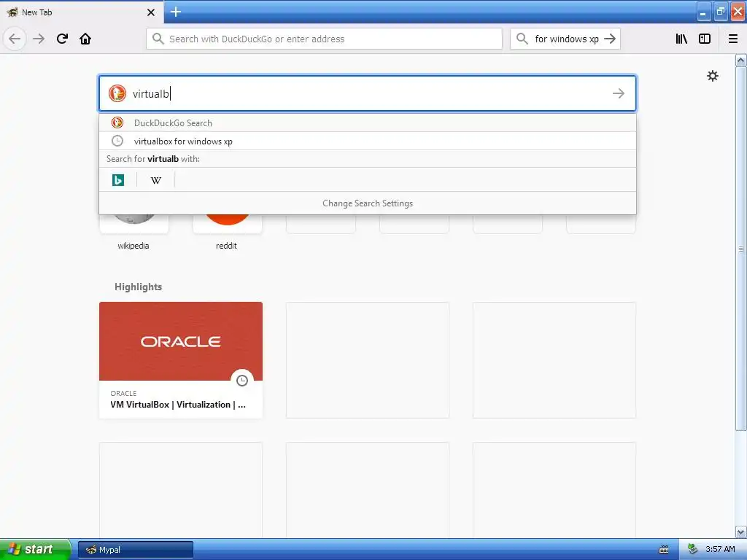747x560 pixels.
Task: Open the Library bookshelf icon
Action: pyautogui.click(x=681, y=39)
